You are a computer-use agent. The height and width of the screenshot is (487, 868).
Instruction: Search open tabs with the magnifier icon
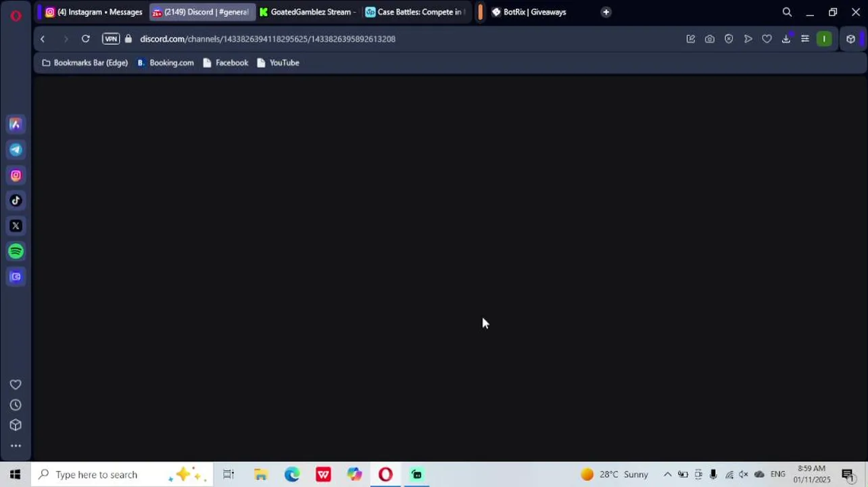click(787, 12)
